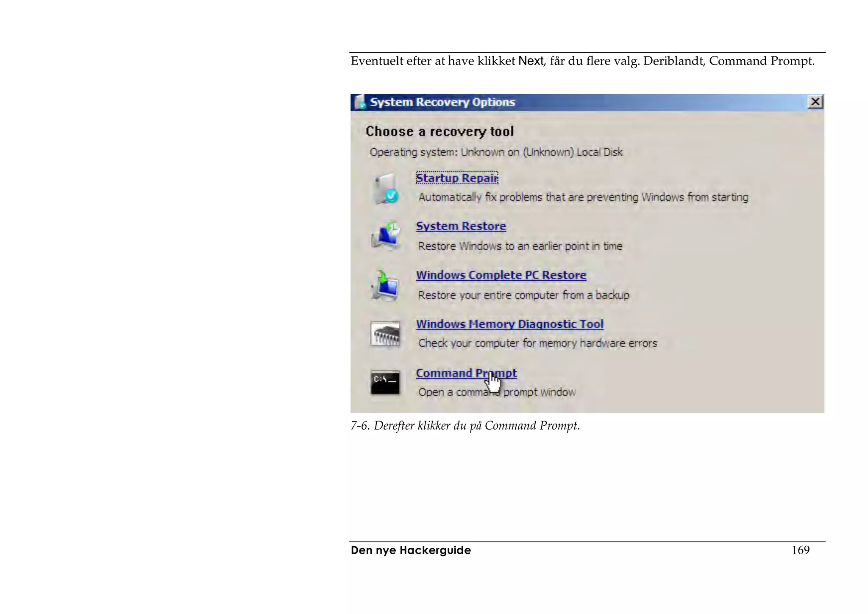
Task: Click the 'Automatically fix problems' description text
Action: (x=583, y=198)
